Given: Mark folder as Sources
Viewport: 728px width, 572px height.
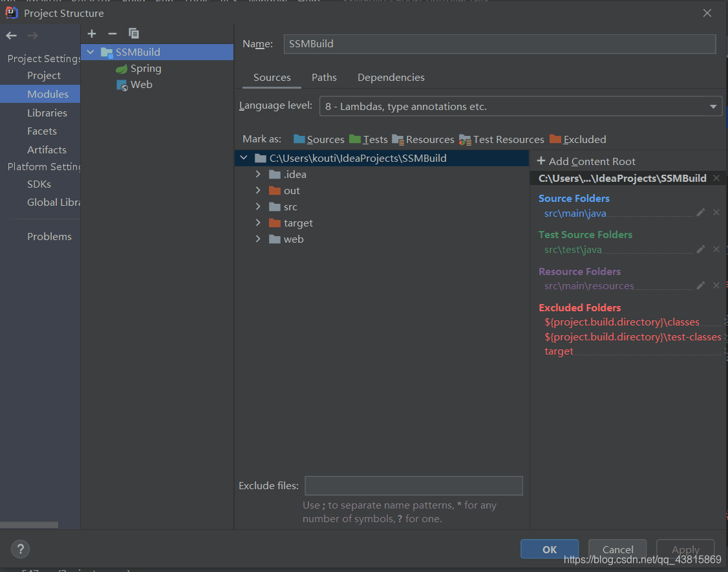Looking at the screenshot, I should coord(319,139).
